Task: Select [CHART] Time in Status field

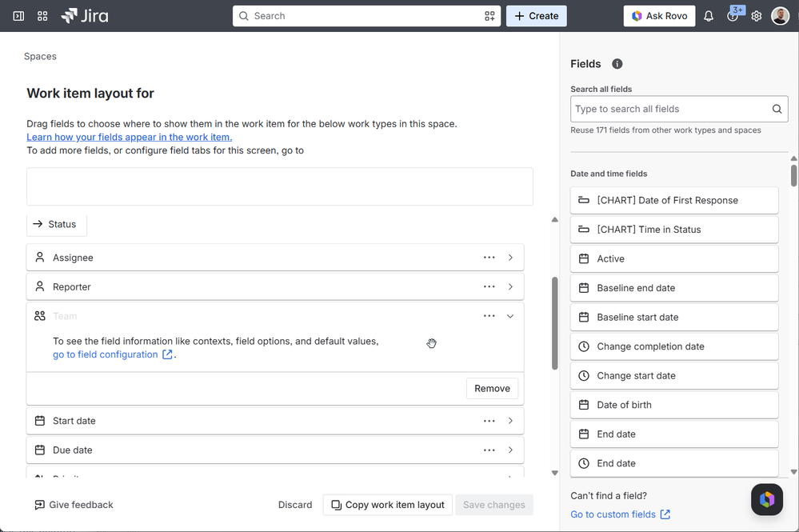Action: [674, 230]
